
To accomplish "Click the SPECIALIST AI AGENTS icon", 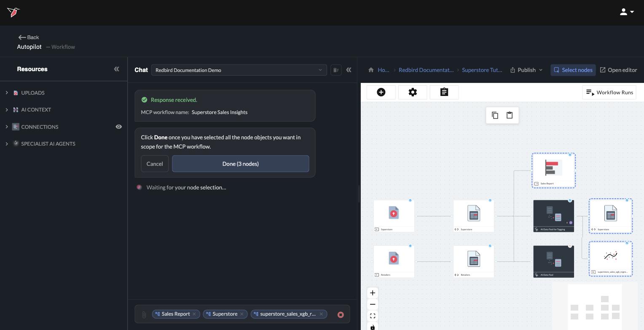I will (16, 144).
